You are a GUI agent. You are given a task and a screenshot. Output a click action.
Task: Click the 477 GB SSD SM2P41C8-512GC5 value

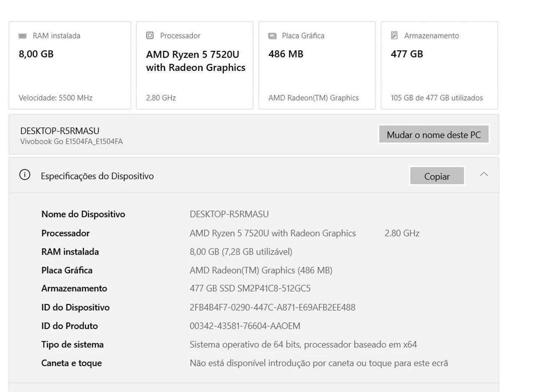click(250, 289)
